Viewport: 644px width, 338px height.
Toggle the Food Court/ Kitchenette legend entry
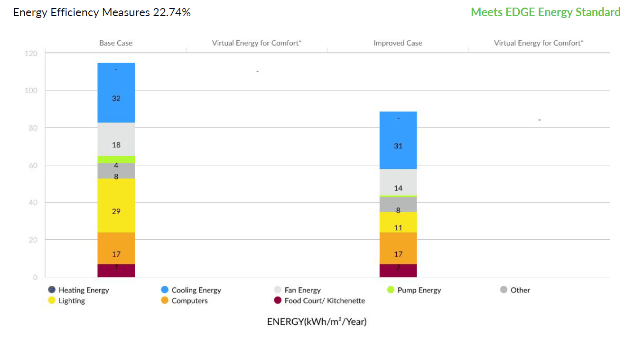(x=319, y=300)
